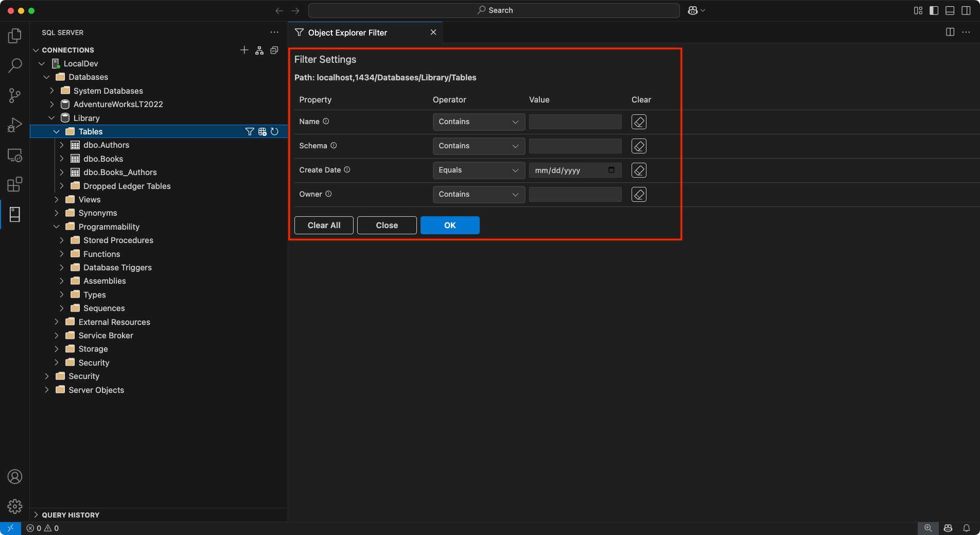Toggle the Primary Side Bar visibility
The height and width of the screenshot is (535, 980).
coord(933,10)
